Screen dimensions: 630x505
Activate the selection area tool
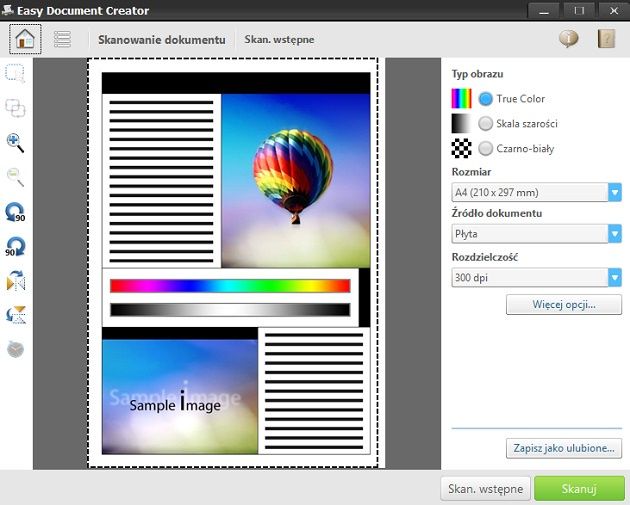coord(15,74)
